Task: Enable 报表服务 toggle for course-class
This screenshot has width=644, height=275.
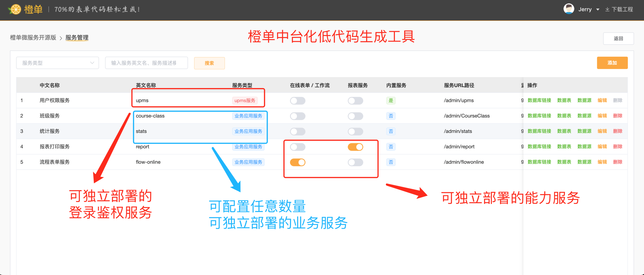Action: [355, 116]
